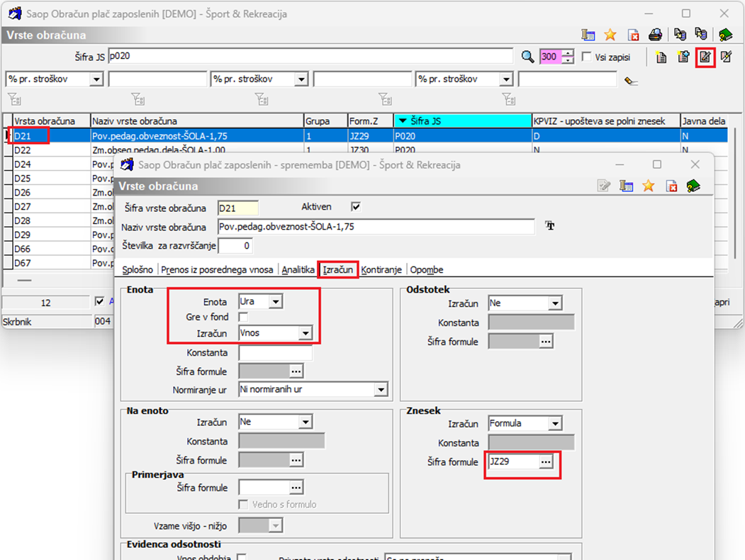Switch to the Splošno tab
The width and height of the screenshot is (745, 560).
click(x=138, y=270)
